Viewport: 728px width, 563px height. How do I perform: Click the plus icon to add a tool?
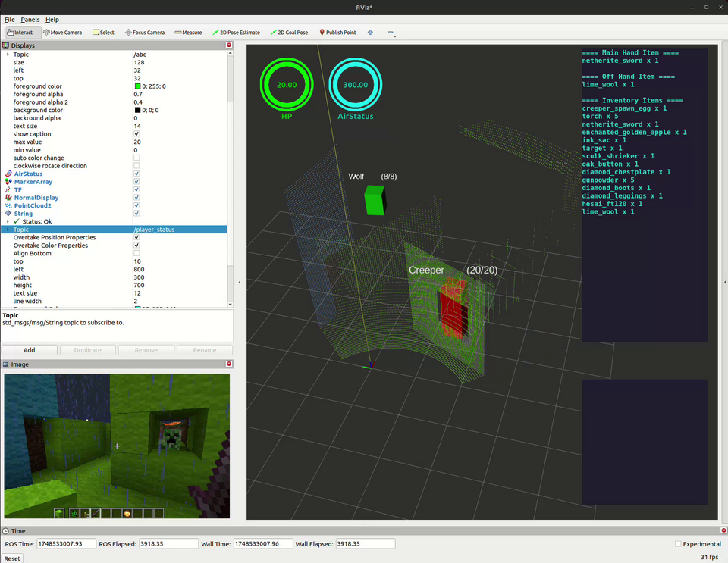click(x=370, y=33)
